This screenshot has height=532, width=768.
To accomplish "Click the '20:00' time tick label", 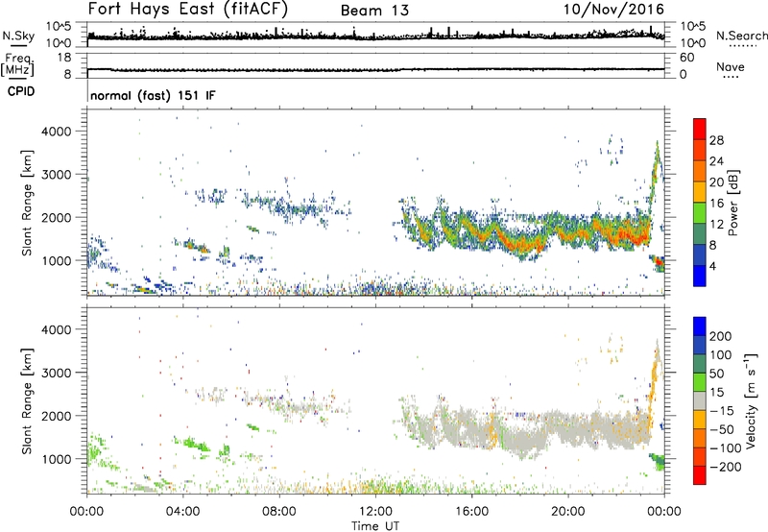I will point(567,512).
